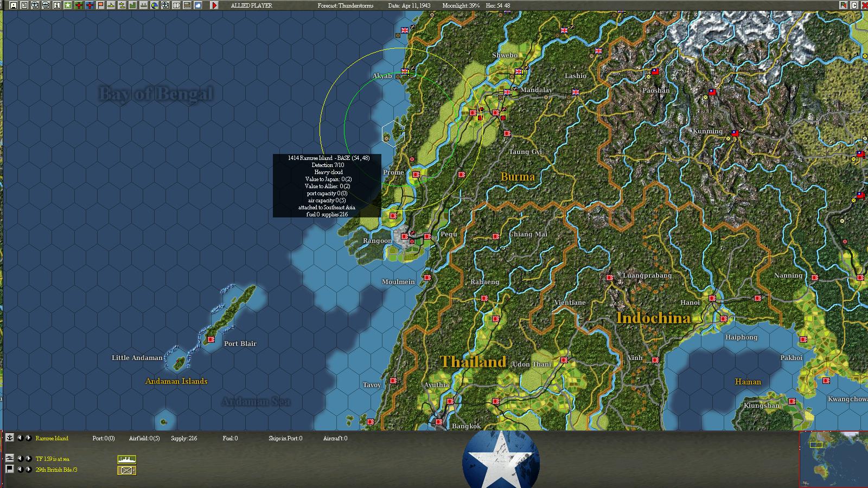Select the red plane on blue icon

[90, 5]
